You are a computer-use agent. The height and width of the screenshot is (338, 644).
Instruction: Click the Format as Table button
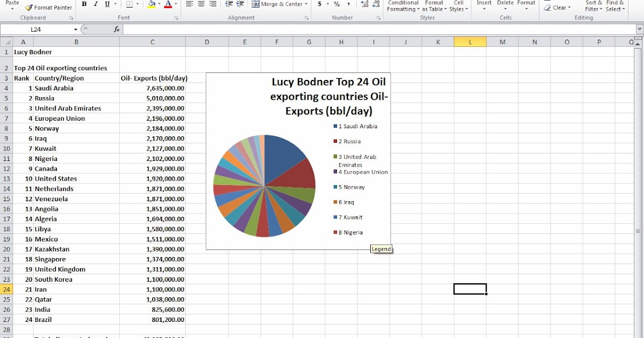(434, 6)
